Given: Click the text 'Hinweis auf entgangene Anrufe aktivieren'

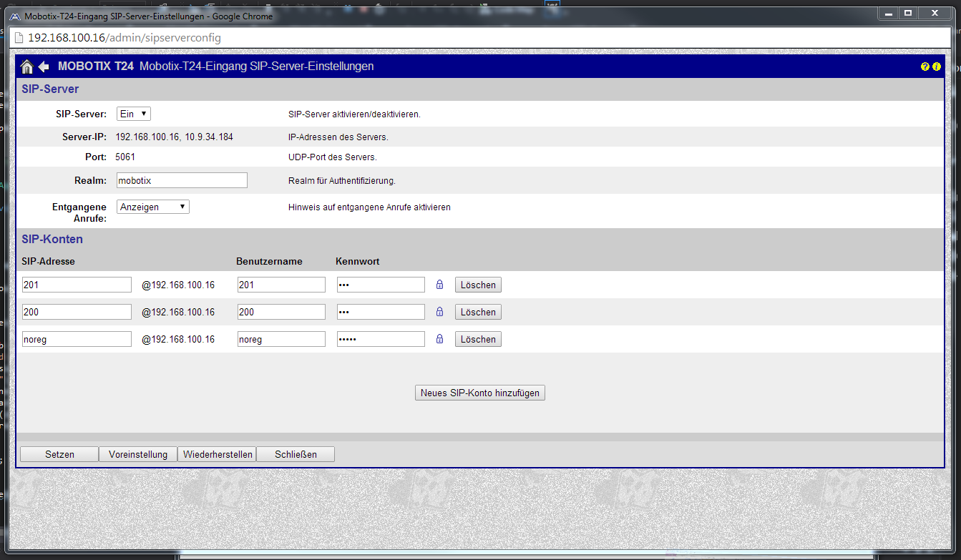Looking at the screenshot, I should click(369, 207).
